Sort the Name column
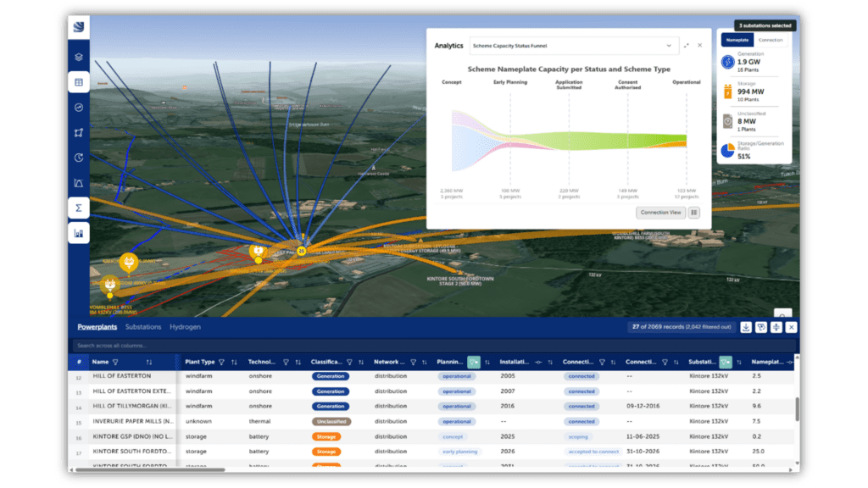 point(149,362)
